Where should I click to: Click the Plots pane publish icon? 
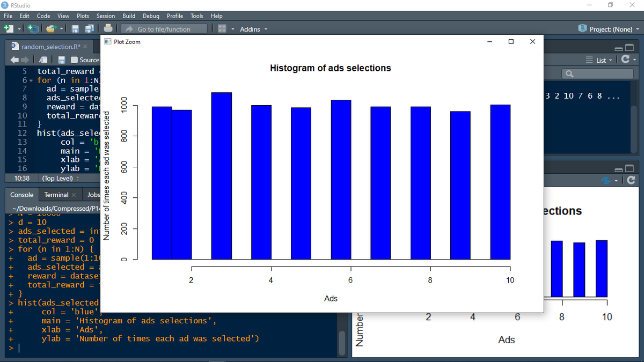tap(606, 181)
